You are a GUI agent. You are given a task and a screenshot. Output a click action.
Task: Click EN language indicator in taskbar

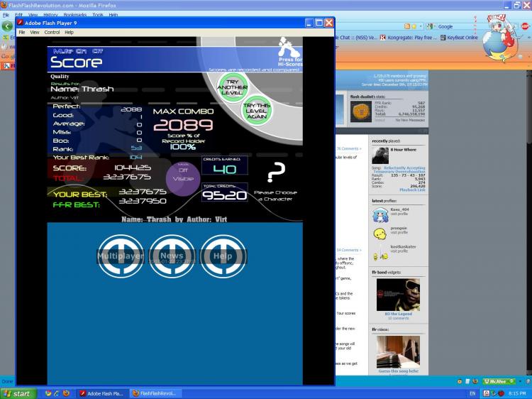(x=472, y=393)
